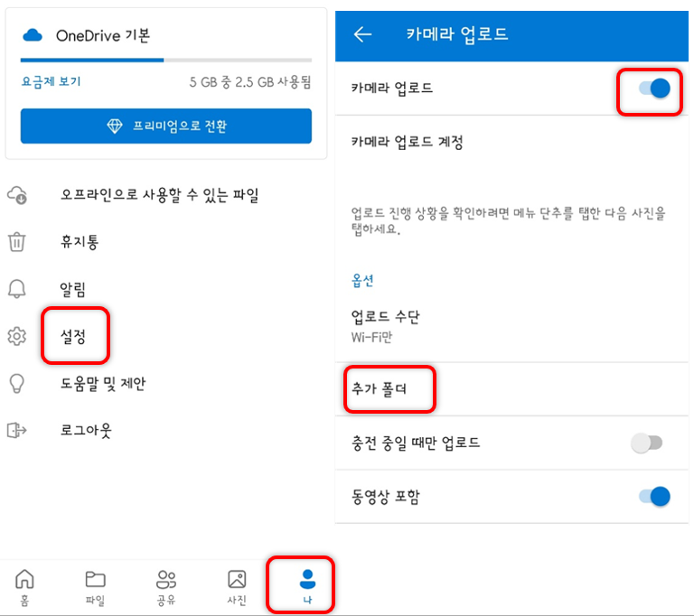694x616 pixels.
Task: Click the 옵션 section heading
Action: [362, 281]
